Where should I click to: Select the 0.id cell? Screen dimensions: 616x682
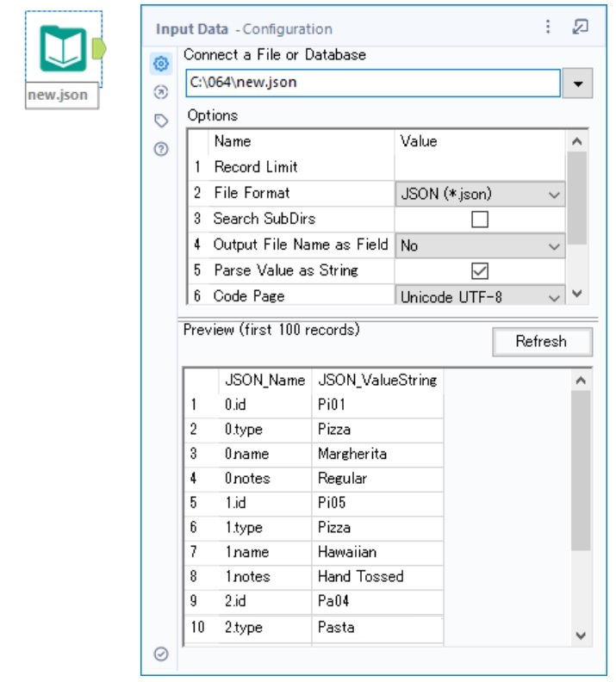(265, 405)
